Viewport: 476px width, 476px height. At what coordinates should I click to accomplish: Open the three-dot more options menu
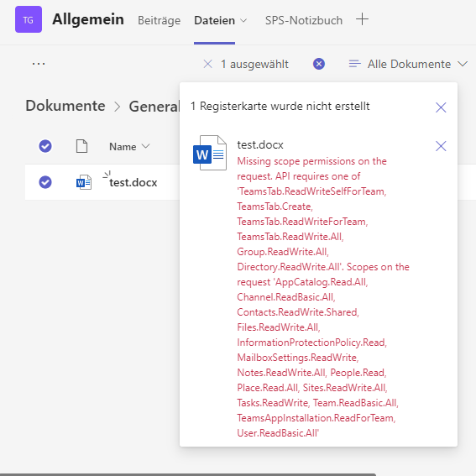pos(39,64)
